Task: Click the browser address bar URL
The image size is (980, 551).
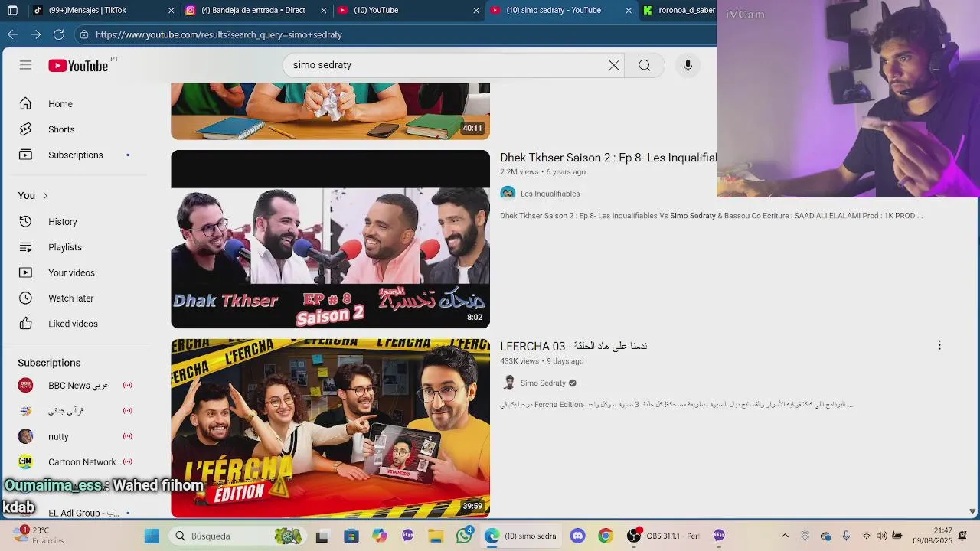Action: point(219,34)
